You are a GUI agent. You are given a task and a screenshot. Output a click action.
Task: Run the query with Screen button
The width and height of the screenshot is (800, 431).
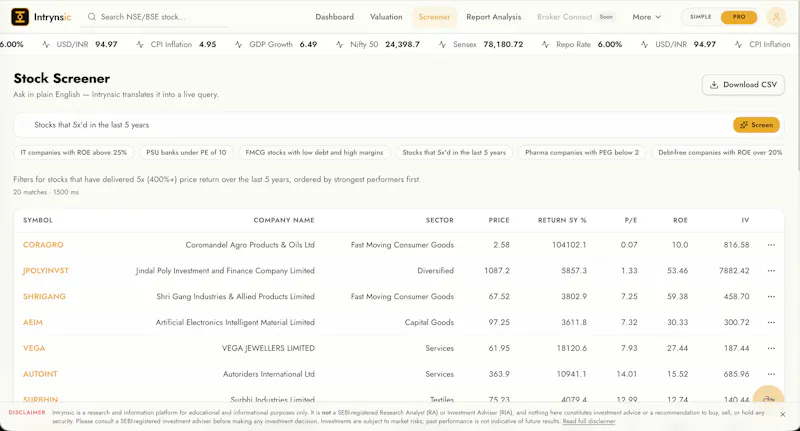[756, 125]
